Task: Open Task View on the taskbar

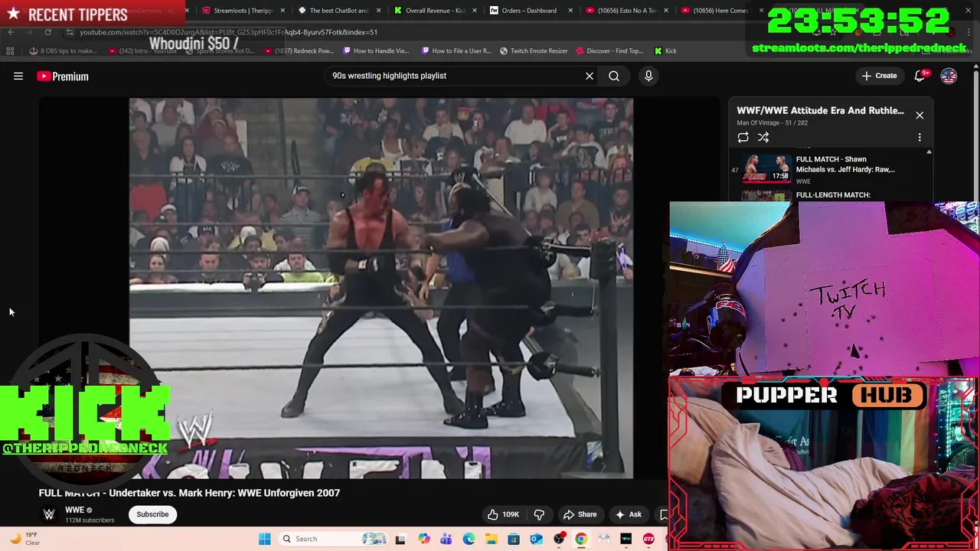Action: tap(400, 539)
